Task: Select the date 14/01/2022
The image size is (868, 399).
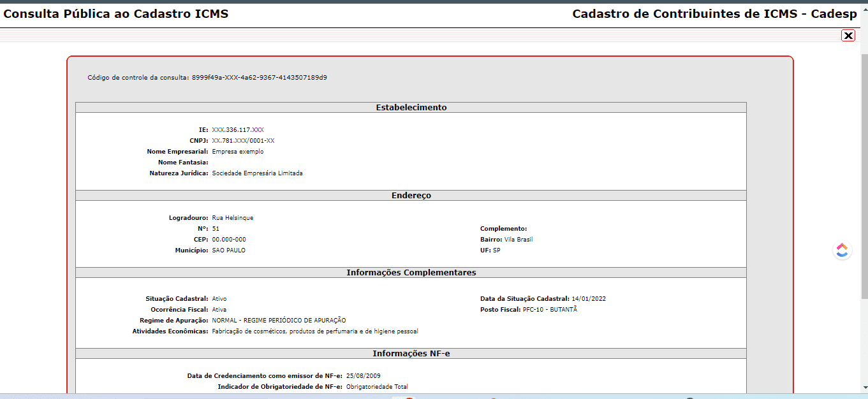Action: pyautogui.click(x=589, y=299)
